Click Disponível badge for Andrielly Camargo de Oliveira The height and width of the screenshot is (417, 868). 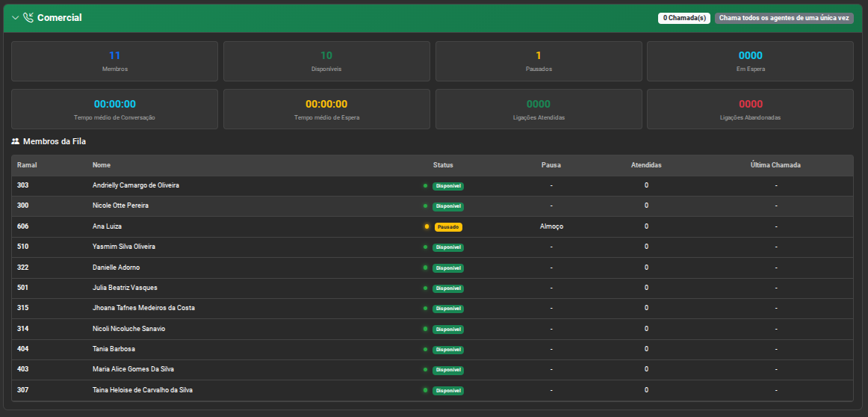tap(448, 186)
